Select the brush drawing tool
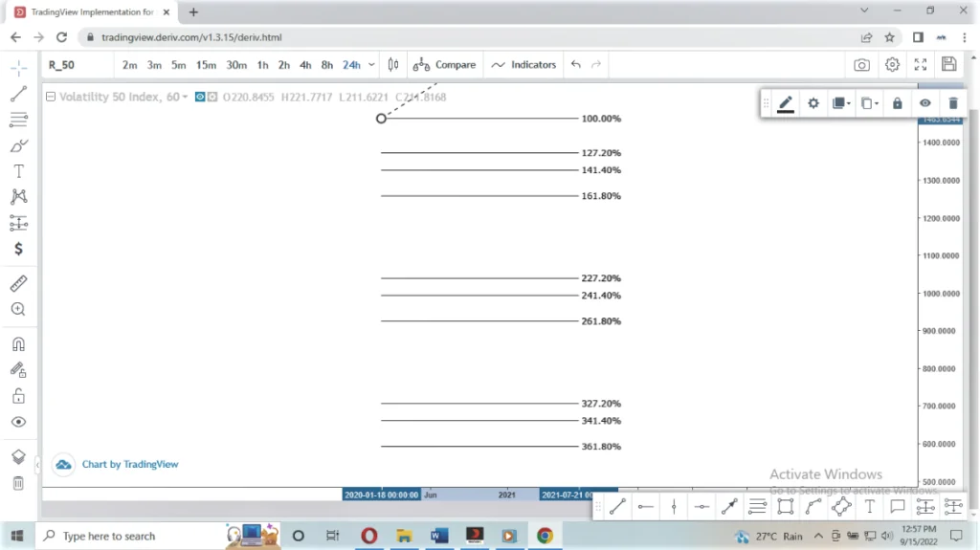This screenshot has width=980, height=550. click(19, 145)
